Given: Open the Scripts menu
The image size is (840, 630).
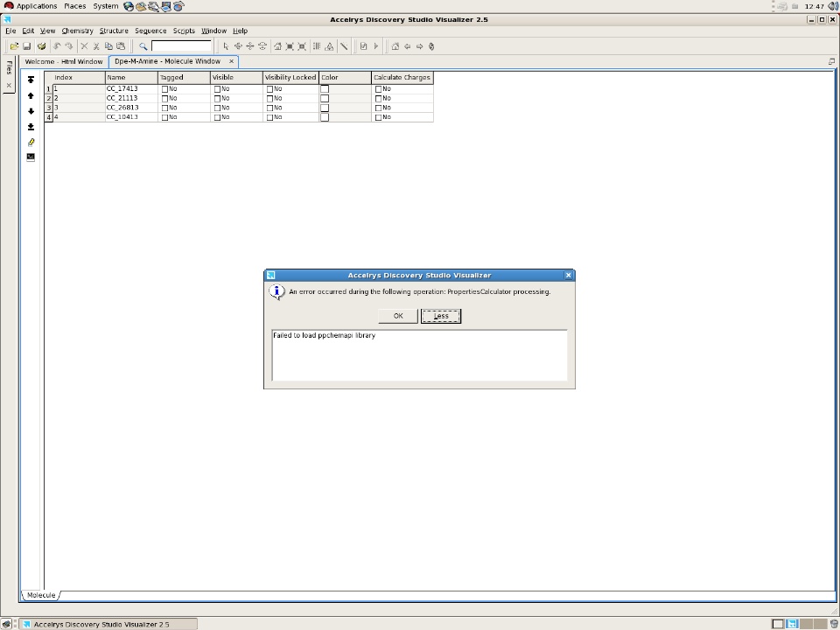Looking at the screenshot, I should click(184, 31).
